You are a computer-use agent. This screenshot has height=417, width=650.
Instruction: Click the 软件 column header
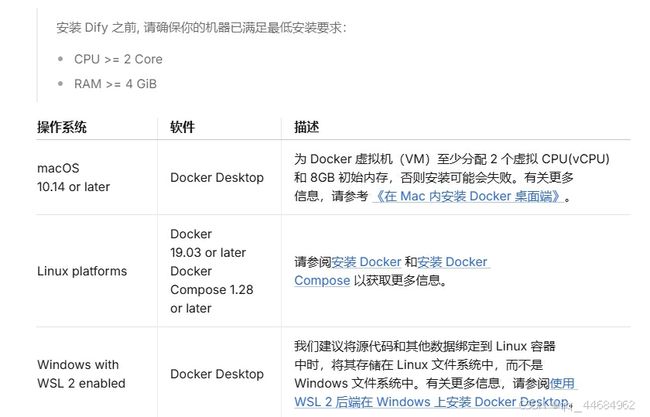tap(182, 127)
